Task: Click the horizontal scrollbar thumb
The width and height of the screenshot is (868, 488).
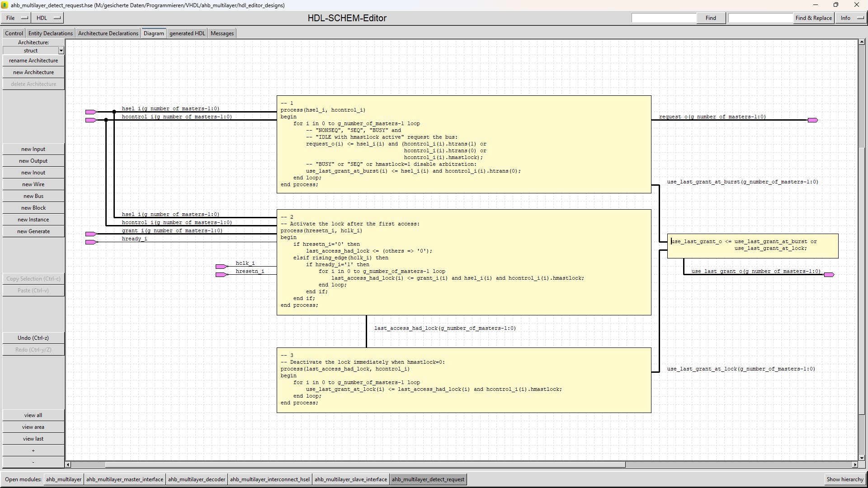Action: pos(365,465)
